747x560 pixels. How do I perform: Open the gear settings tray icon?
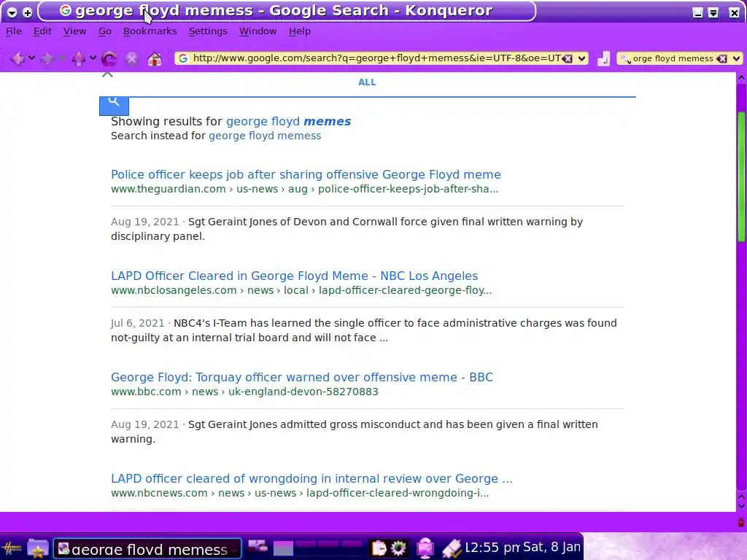[x=398, y=548]
